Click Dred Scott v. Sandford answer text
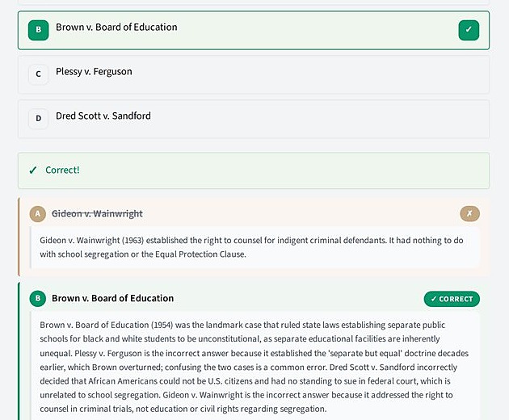This screenshot has width=509, height=420. tap(103, 115)
